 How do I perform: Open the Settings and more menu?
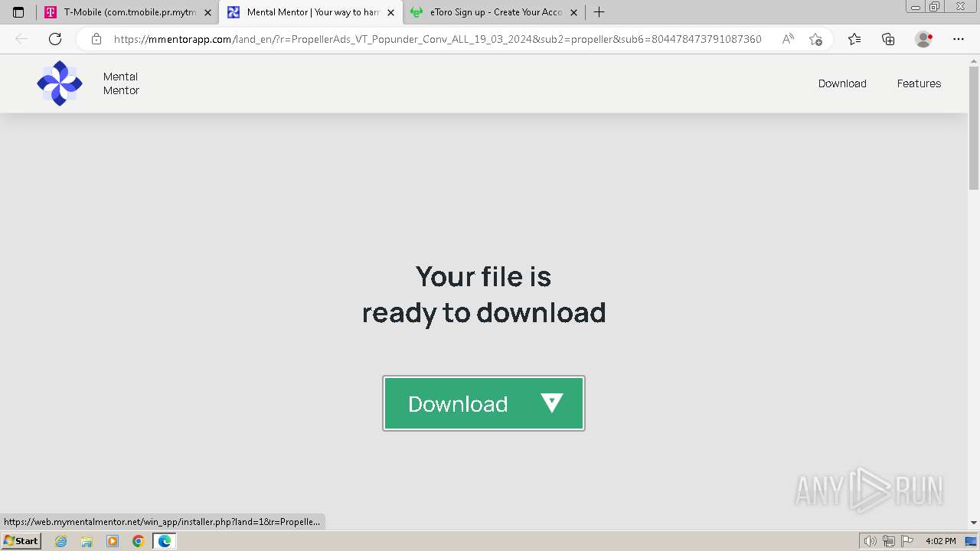click(959, 39)
